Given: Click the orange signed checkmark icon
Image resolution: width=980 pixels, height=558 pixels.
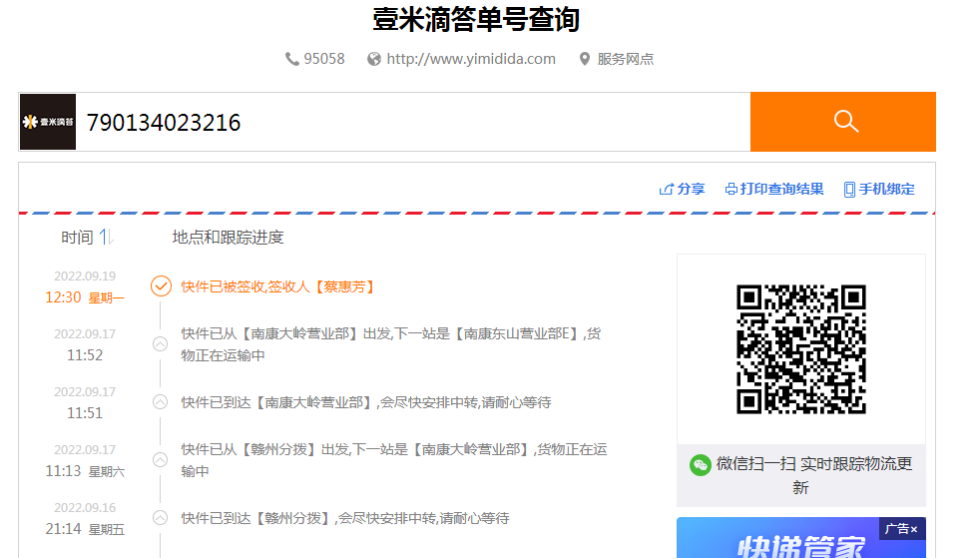Looking at the screenshot, I should [x=161, y=286].
